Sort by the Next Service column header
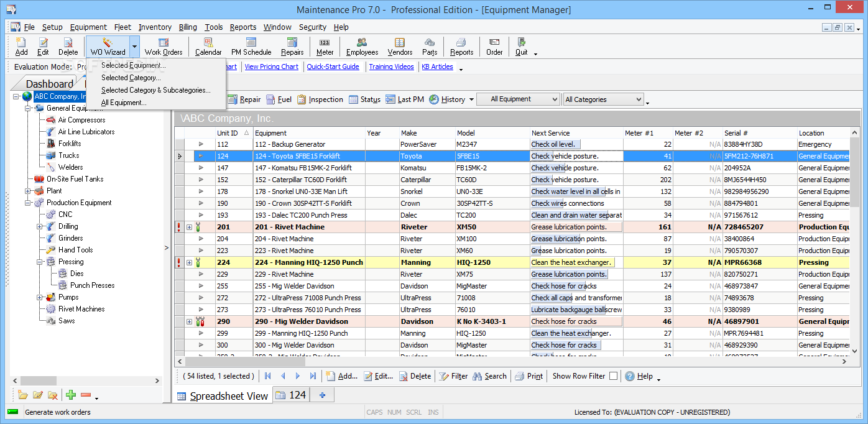Viewport: 868px width, 424px height. [576, 133]
